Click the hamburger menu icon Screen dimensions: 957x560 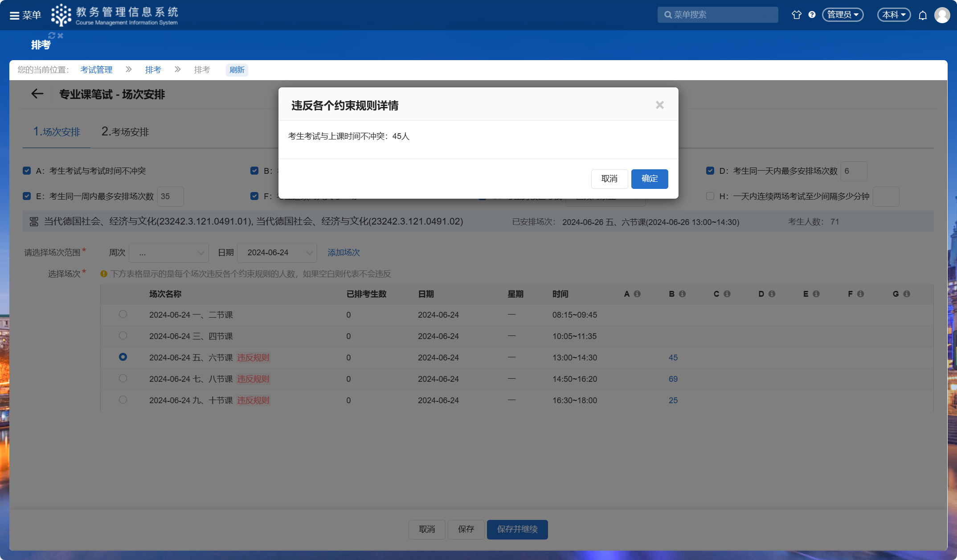click(x=14, y=16)
